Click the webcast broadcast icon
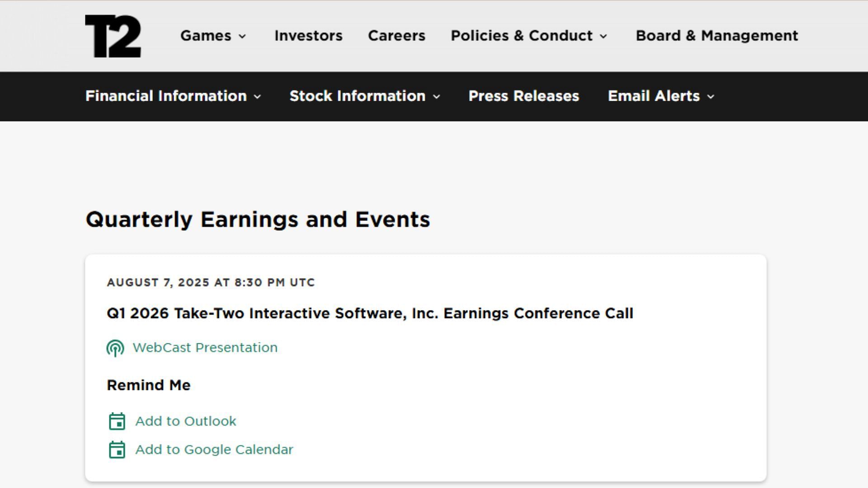The width and height of the screenshot is (868, 488). coord(115,348)
